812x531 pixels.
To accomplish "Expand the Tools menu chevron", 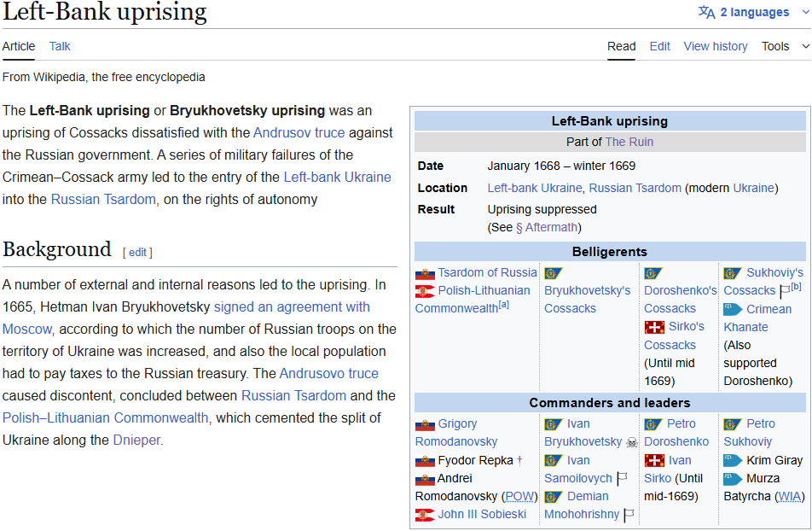I will pos(806,46).
